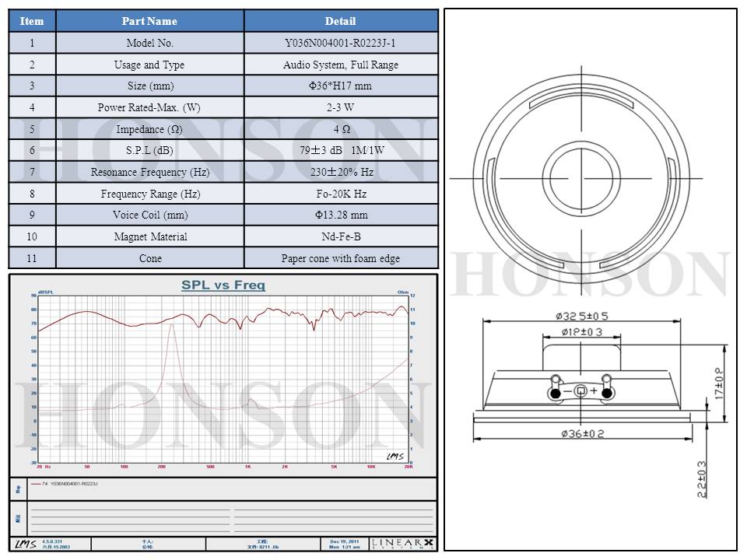Click the Ø36±0.2 dimension label
This screenshot has height=560, width=747.
point(583,434)
